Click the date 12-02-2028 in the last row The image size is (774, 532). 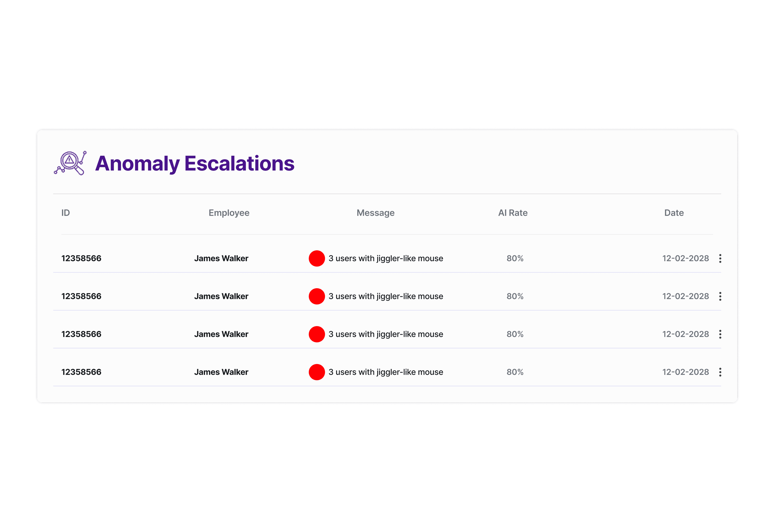pos(686,372)
